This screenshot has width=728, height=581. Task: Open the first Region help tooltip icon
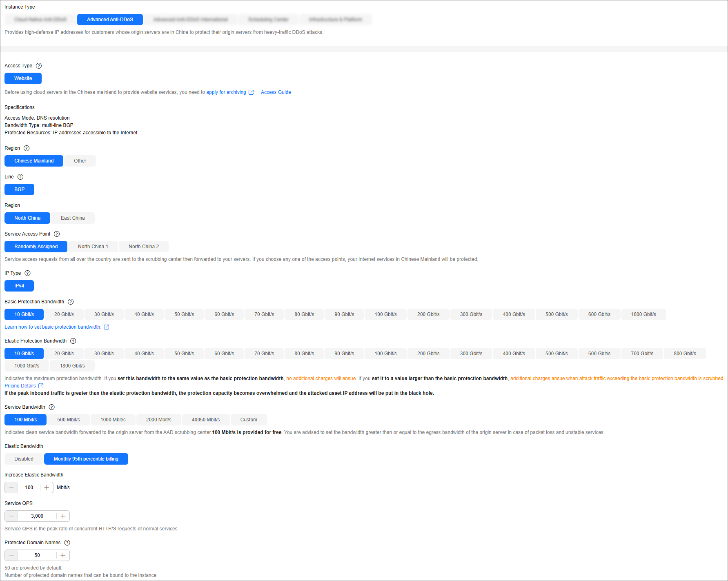(27, 148)
